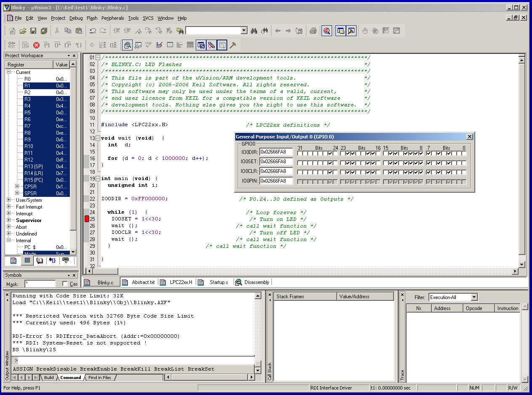
Task: Click the IO0CLR value input field
Action: (276, 171)
